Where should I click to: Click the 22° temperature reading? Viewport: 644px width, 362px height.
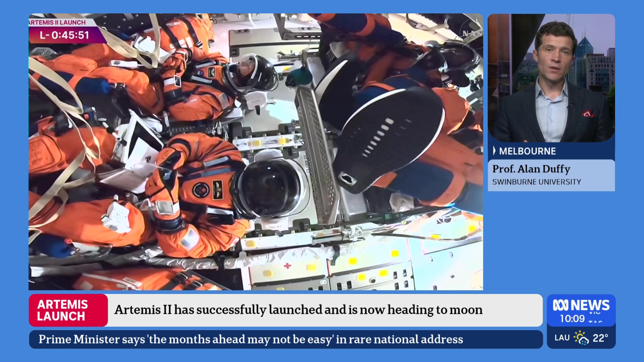(x=600, y=338)
